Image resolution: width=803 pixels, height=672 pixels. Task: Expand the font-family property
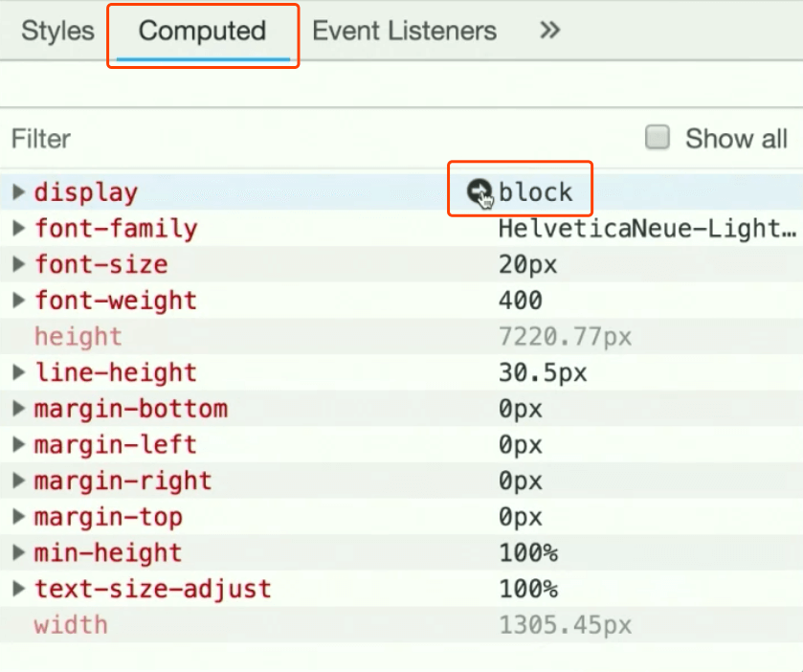[18, 229]
